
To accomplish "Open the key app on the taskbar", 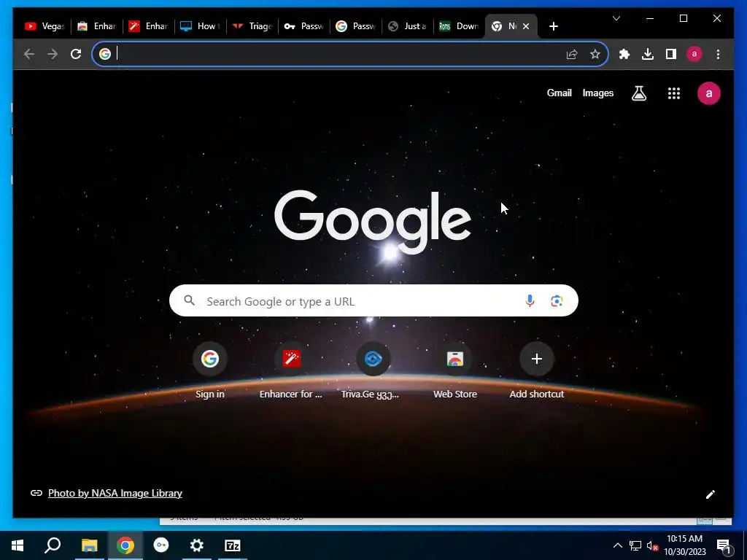I will (x=161, y=545).
